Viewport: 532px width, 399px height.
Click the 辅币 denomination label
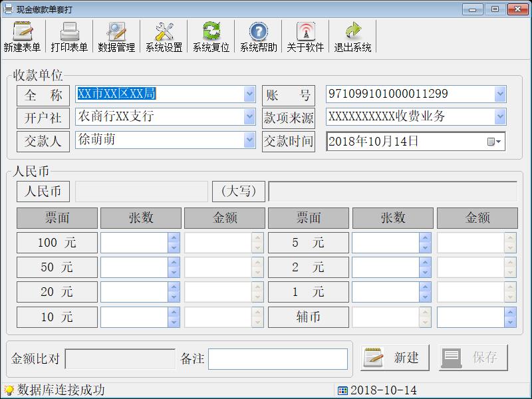[309, 317]
